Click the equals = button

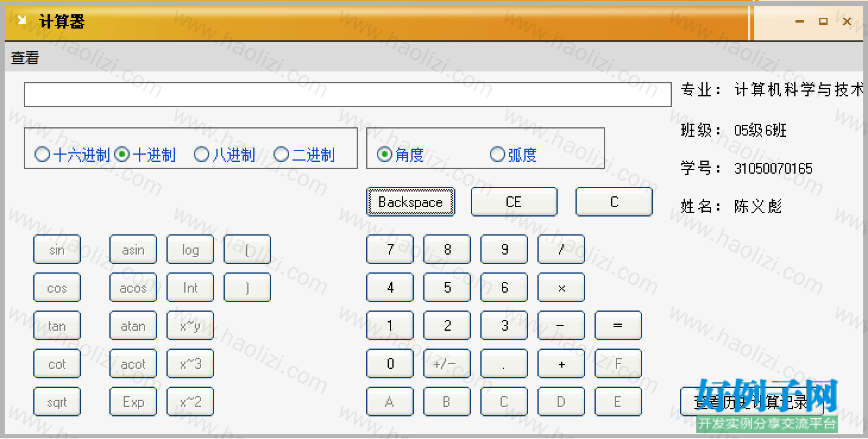[x=618, y=325]
